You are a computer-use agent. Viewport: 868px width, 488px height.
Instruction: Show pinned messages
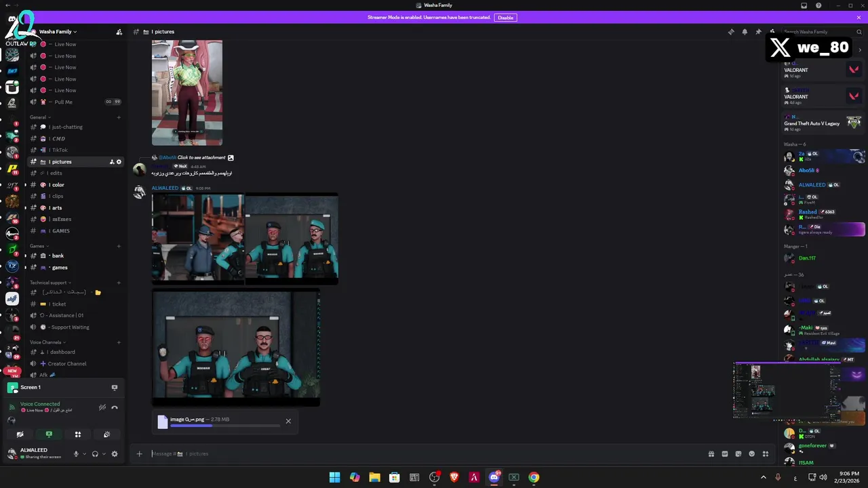point(758,32)
